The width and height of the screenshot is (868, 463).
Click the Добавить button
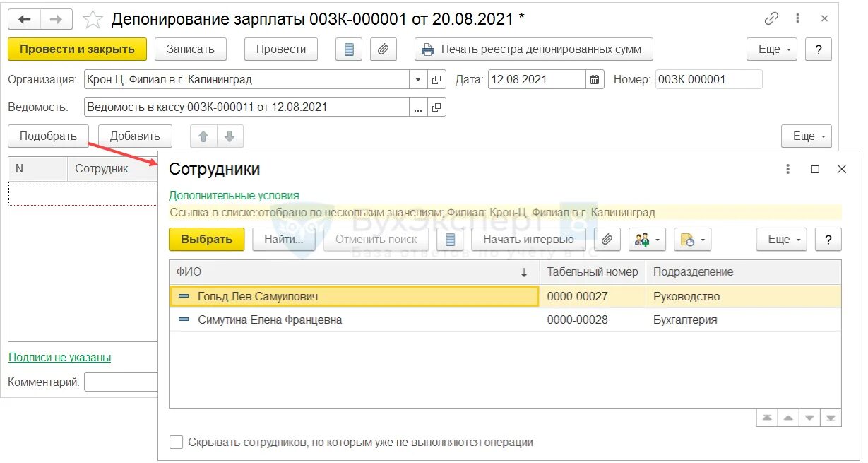(135, 136)
